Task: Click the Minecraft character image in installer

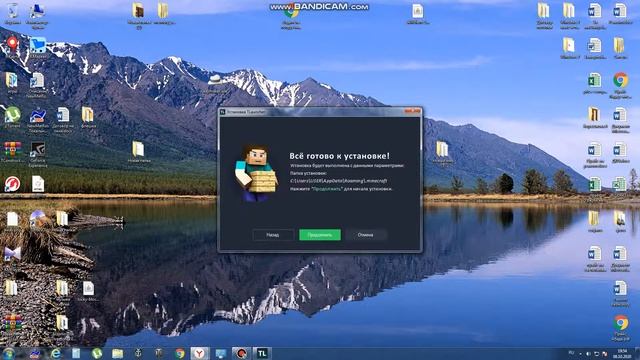Action: [x=256, y=173]
